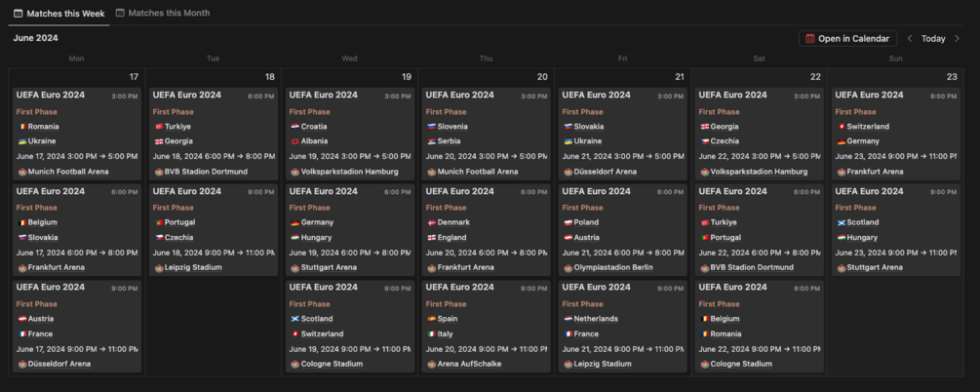This screenshot has height=392, width=980.
Task: Open Cologne Stadium venue on June 19
Action: [x=332, y=364]
